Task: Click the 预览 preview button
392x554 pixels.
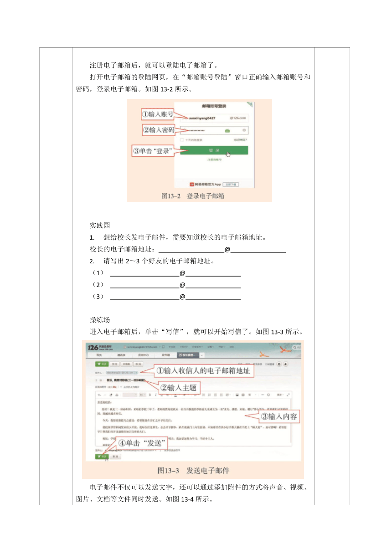Action: point(114,364)
